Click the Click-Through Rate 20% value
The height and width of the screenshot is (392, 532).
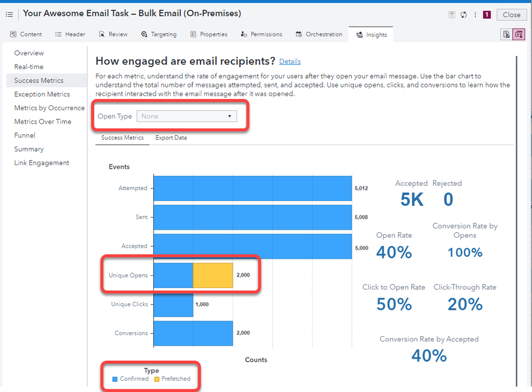click(465, 305)
